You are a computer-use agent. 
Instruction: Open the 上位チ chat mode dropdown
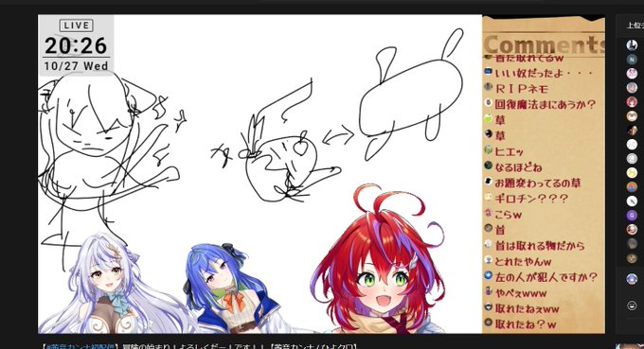635,26
